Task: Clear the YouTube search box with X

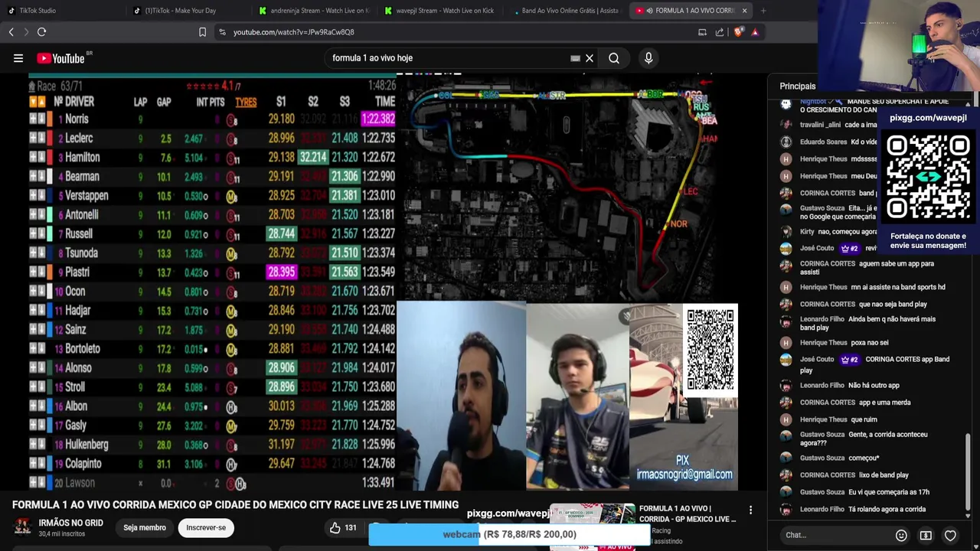Action: point(590,58)
